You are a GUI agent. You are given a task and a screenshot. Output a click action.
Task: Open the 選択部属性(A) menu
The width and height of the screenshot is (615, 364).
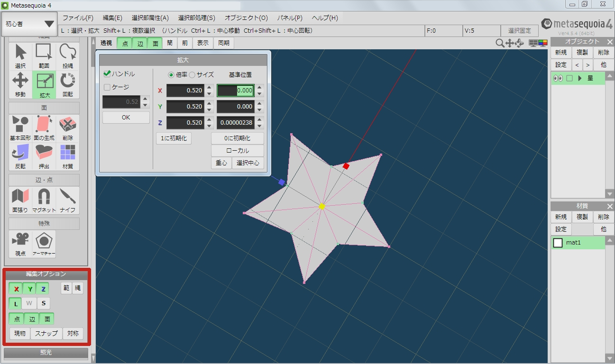(150, 18)
